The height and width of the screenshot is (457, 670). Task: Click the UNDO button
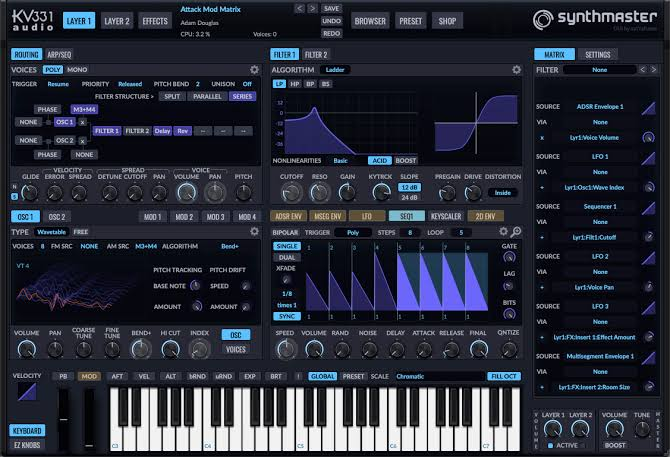[332, 21]
